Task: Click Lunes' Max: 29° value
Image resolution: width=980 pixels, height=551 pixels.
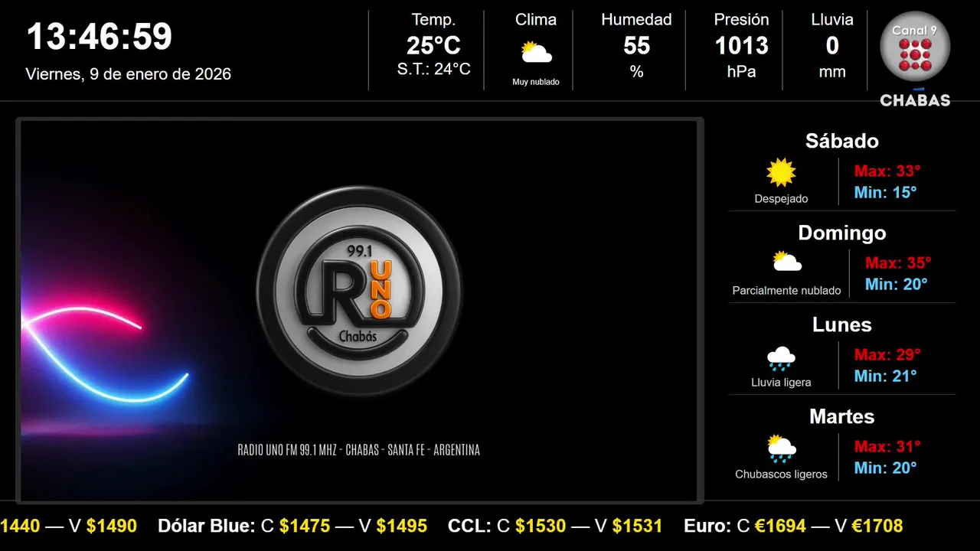Action: [887, 354]
